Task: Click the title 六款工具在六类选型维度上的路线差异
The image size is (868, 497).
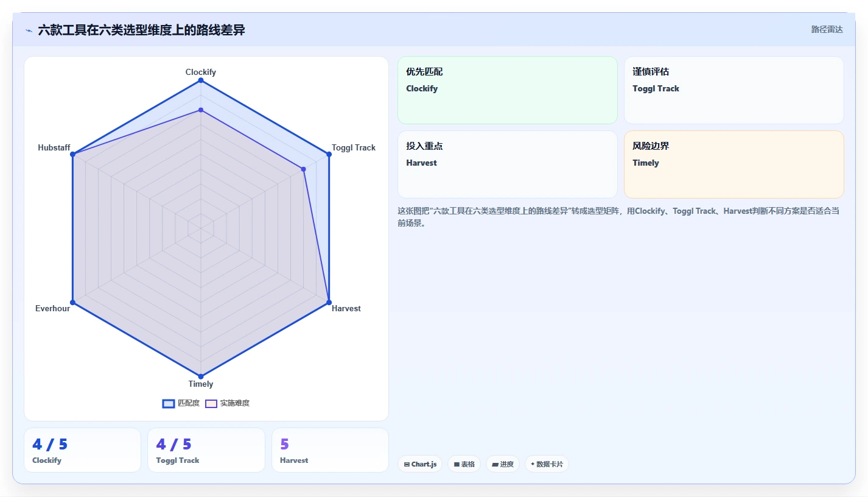Action: pyautogui.click(x=141, y=30)
